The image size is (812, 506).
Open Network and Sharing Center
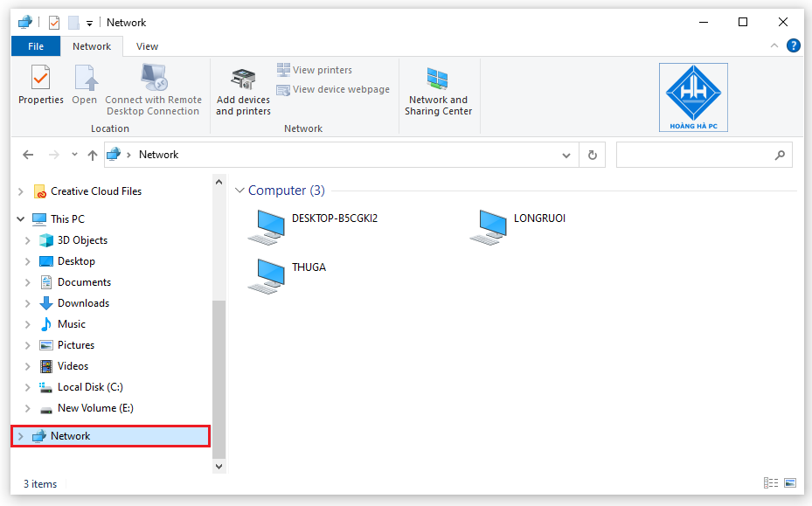(x=438, y=89)
